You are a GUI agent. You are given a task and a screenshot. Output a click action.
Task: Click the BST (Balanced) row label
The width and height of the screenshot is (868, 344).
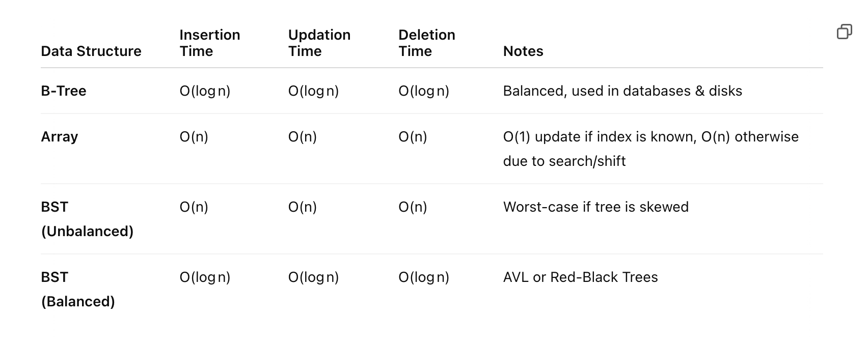coord(78,289)
